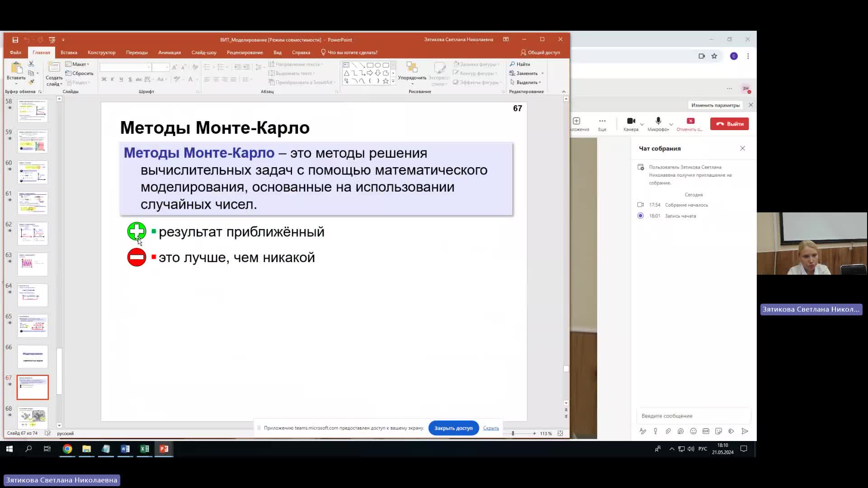Screen dimensions: 868x488
Task: Click Найти (Find) in editing group
Action: [x=520, y=64]
